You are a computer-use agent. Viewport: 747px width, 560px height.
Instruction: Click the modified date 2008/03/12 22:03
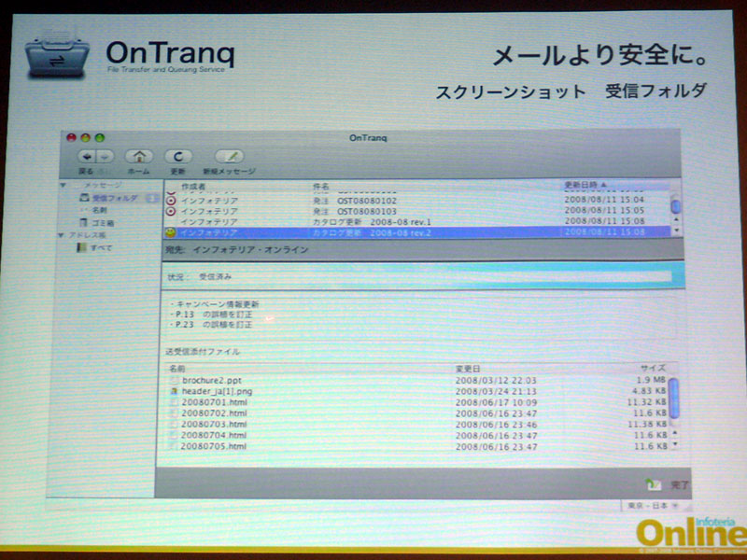(496, 381)
